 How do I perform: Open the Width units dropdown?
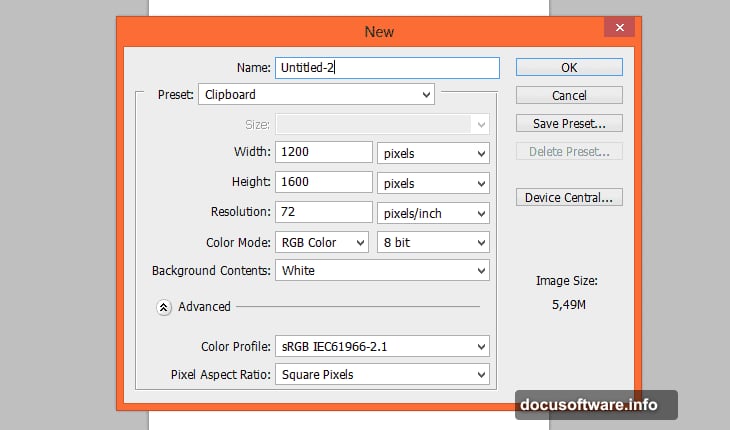[x=433, y=154]
